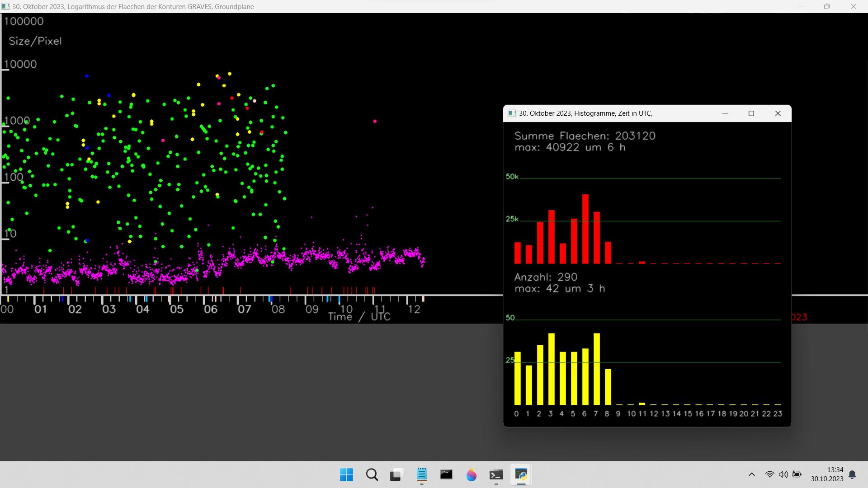This screenshot has height=488, width=868.
Task: Click the '09' time axis label on main plot
Action: (312, 310)
